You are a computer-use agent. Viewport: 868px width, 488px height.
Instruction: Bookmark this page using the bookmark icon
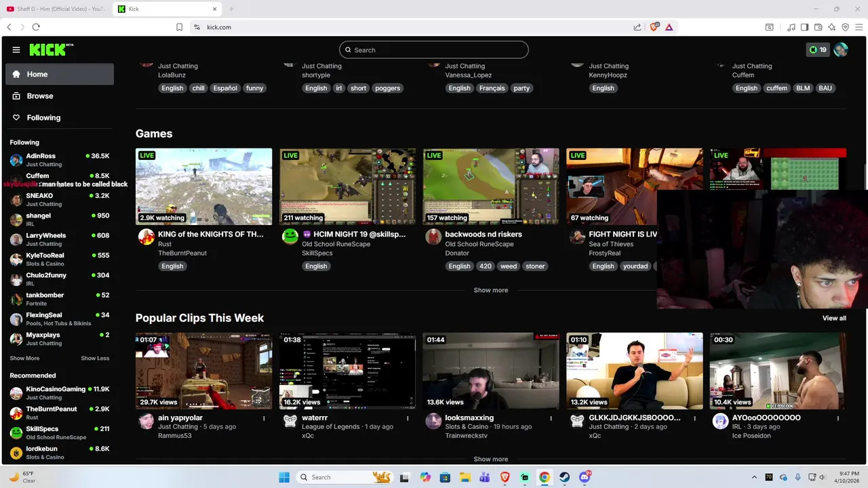(179, 27)
